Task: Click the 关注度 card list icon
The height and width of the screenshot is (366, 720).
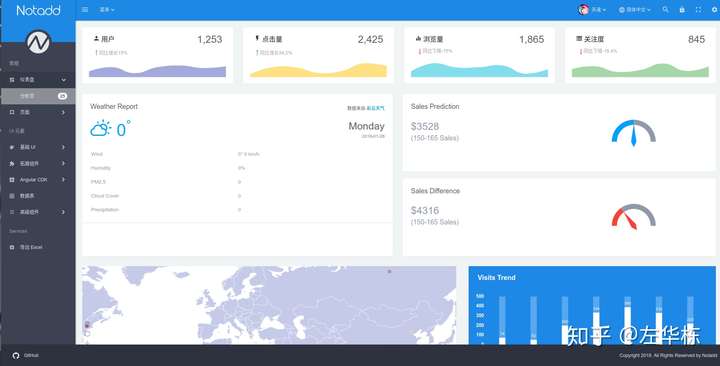Action: [579, 39]
